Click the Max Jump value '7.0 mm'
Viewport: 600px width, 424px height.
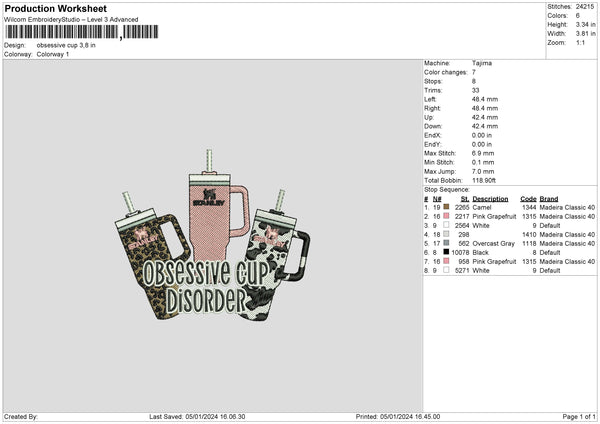(x=483, y=171)
